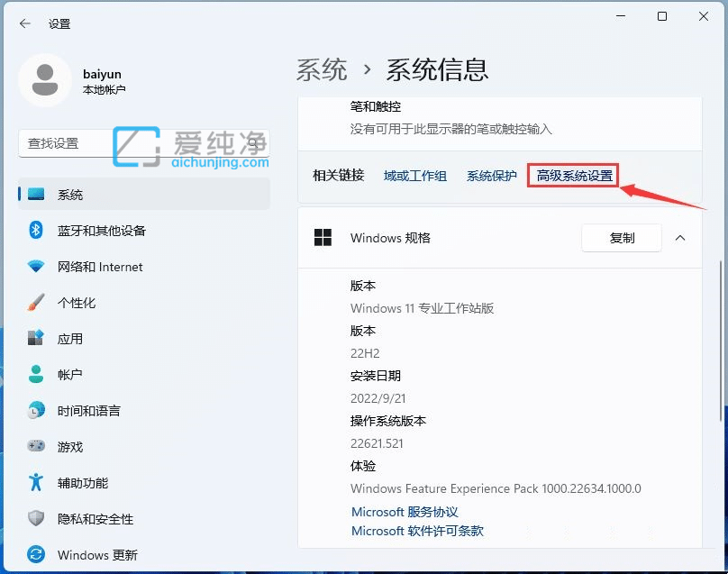
Task: Click the Privacy shield icon
Action: coord(36,518)
